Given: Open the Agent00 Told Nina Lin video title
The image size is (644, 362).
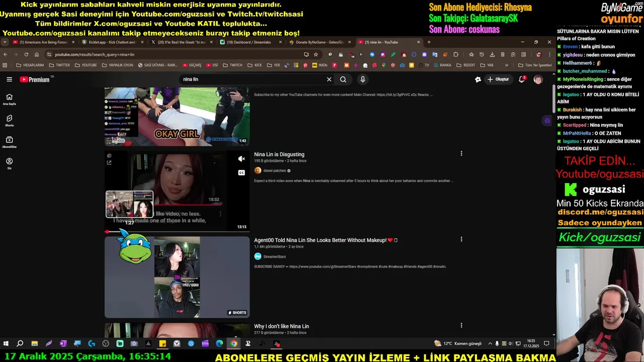Looking at the screenshot, I should [x=326, y=240].
